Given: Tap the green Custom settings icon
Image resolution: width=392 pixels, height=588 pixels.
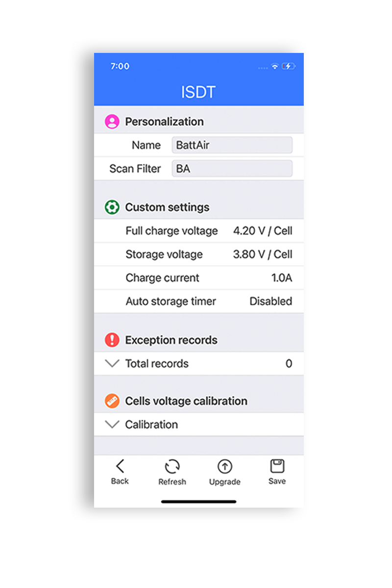Looking at the screenshot, I should (112, 207).
